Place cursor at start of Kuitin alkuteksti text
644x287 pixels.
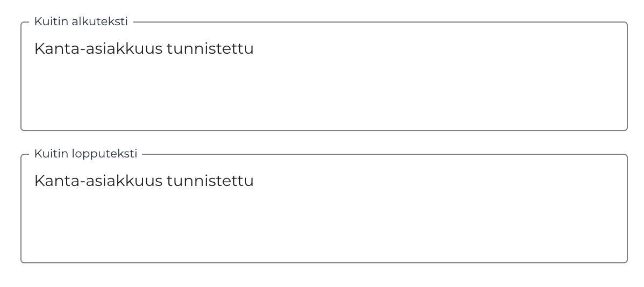35,49
